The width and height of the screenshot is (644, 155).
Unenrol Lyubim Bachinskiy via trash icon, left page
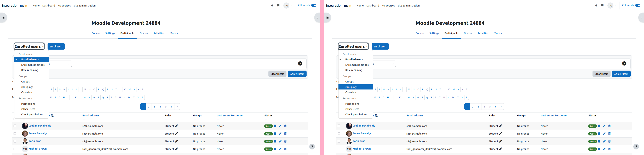[x=285, y=126]
